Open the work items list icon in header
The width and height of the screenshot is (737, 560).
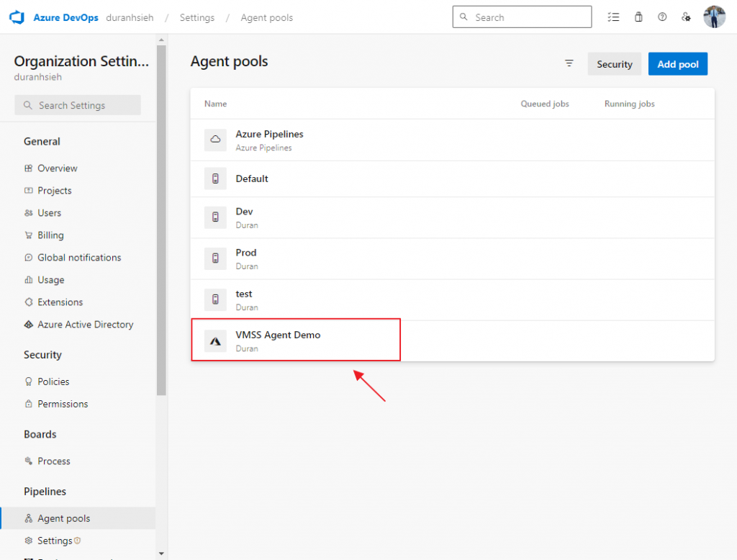(613, 17)
